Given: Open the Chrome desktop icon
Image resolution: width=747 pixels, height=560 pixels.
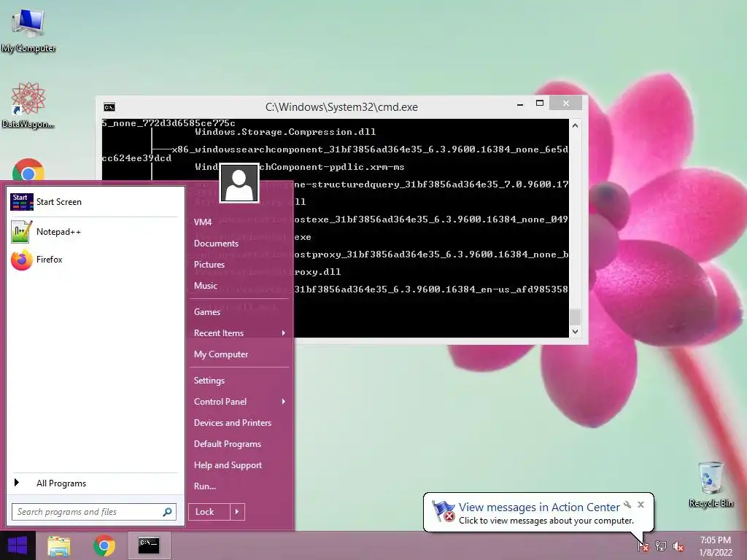Looking at the screenshot, I should click(28, 170).
